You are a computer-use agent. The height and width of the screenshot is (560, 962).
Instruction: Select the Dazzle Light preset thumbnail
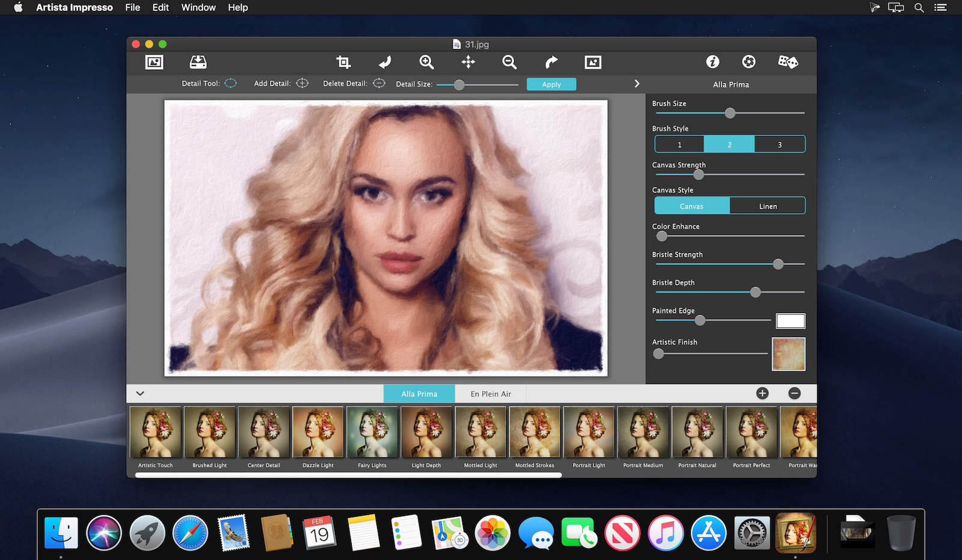tap(318, 432)
